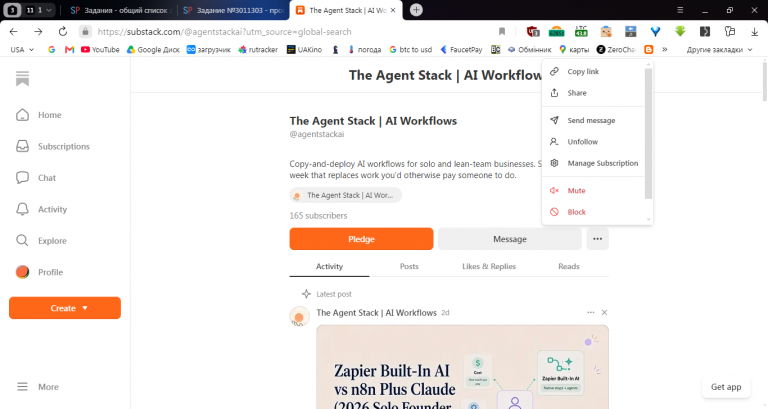This screenshot has width=768, height=409.
Task: Click the Get app button
Action: (x=726, y=387)
